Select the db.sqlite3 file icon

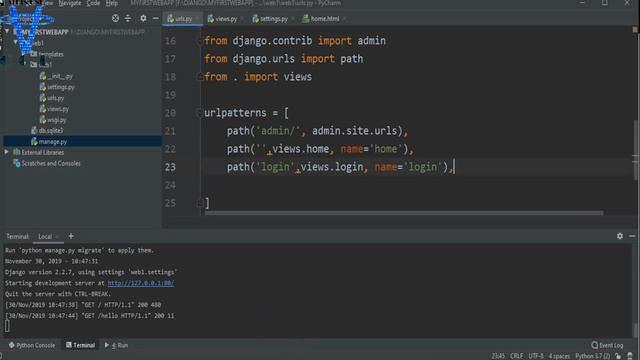[34, 131]
